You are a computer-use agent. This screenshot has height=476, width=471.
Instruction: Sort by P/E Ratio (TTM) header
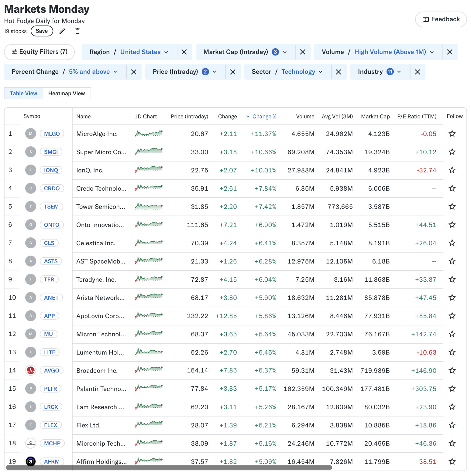click(x=417, y=117)
